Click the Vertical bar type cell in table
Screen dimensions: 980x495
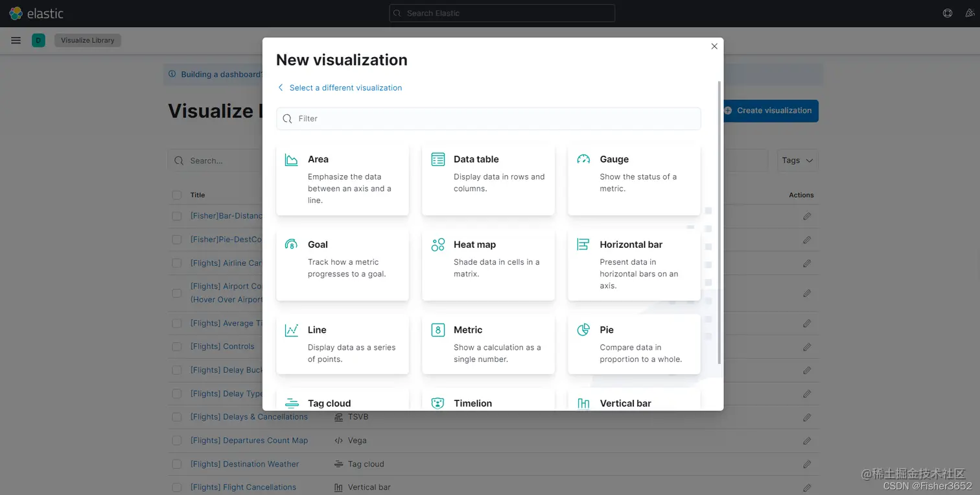[x=362, y=487]
